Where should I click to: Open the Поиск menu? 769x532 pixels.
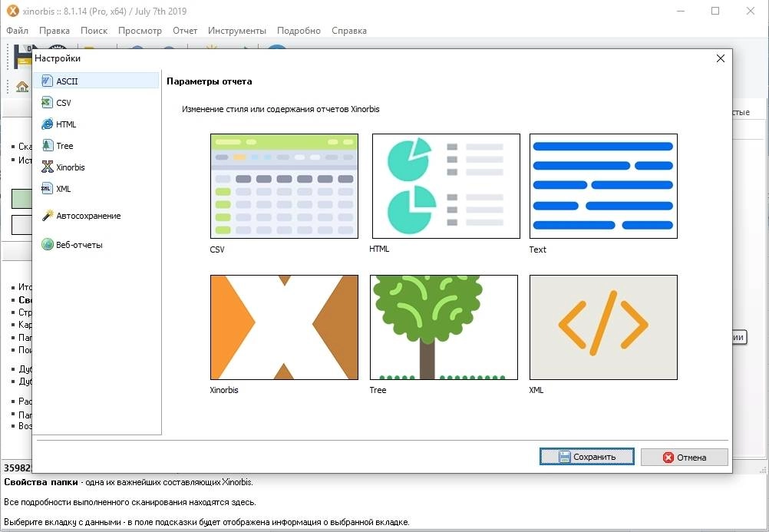[x=94, y=31]
